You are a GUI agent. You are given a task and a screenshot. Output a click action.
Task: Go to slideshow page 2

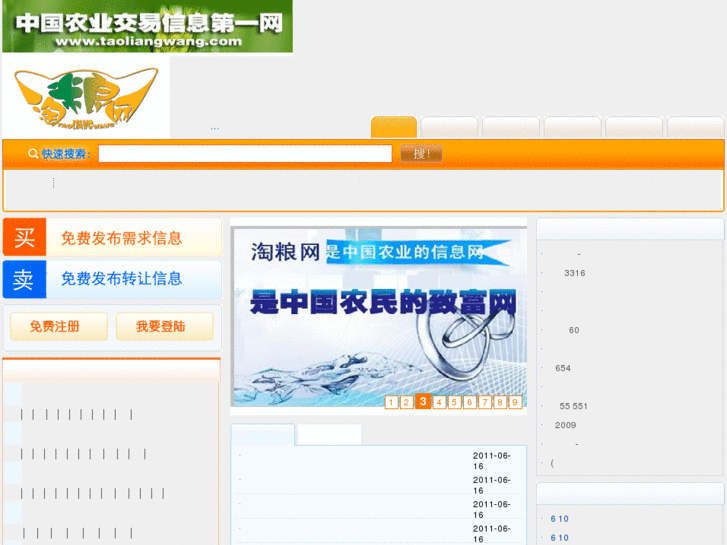406,402
